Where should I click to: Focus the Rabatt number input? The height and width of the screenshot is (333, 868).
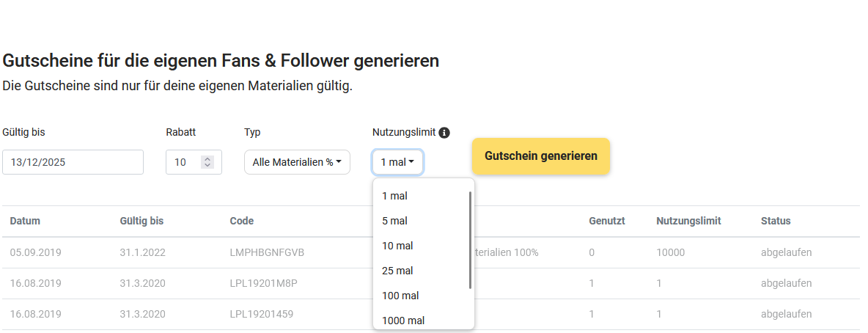(182, 162)
